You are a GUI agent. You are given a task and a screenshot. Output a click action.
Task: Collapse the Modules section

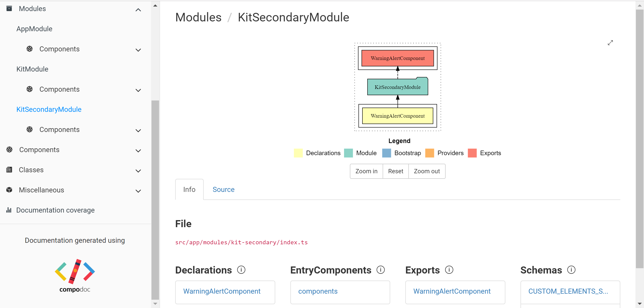[x=138, y=10]
